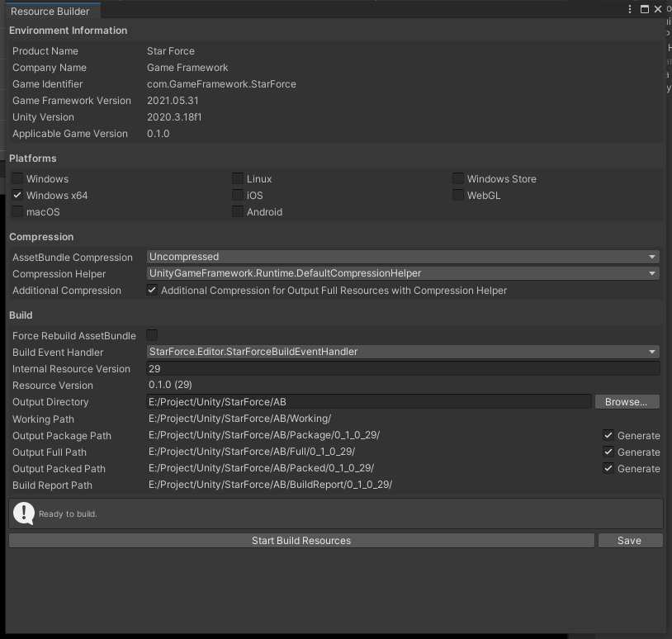Click the Output Directory path field

(368, 401)
